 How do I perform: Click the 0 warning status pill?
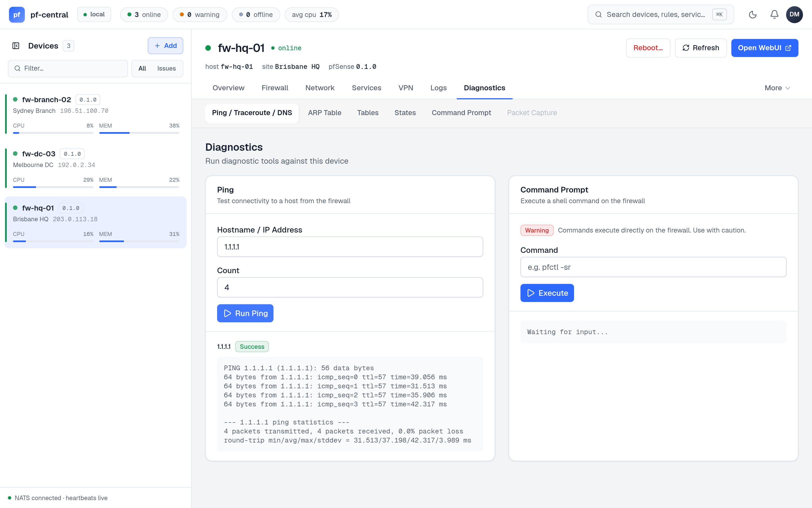point(200,14)
